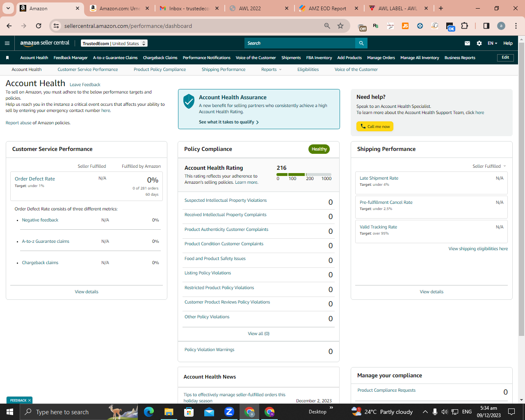The image size is (525, 420).
Task: Switch to the Product Policy Compliance tab
Action: coord(160,70)
